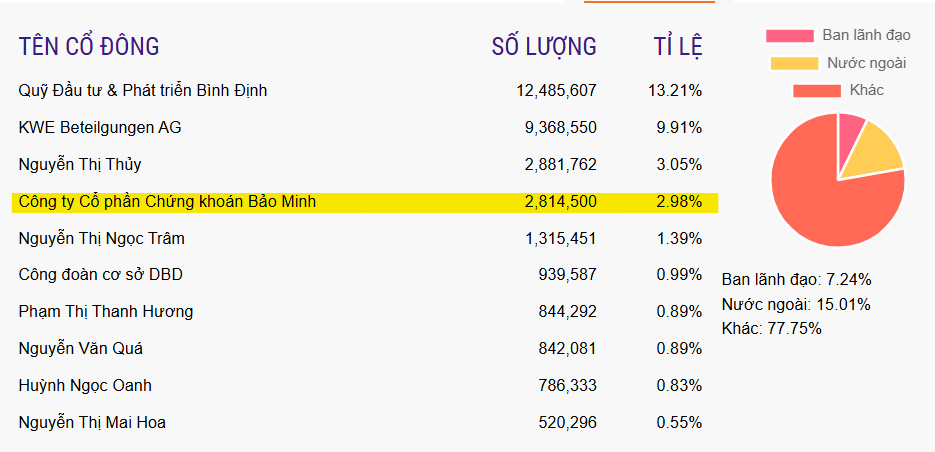
Task: Click the yellow Nước ngoài legend swatch
Action: tap(795, 63)
